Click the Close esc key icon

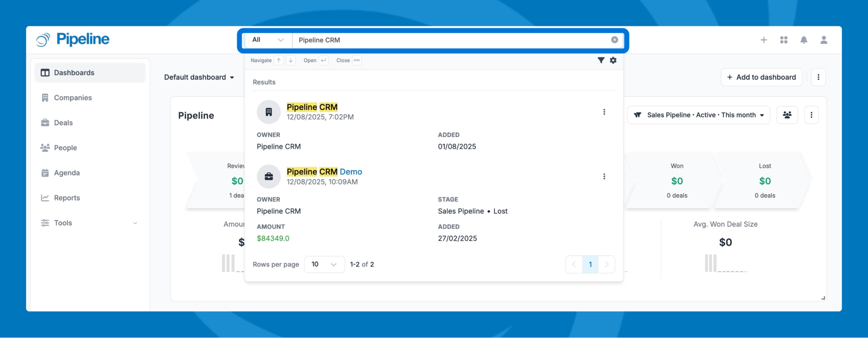[357, 60]
